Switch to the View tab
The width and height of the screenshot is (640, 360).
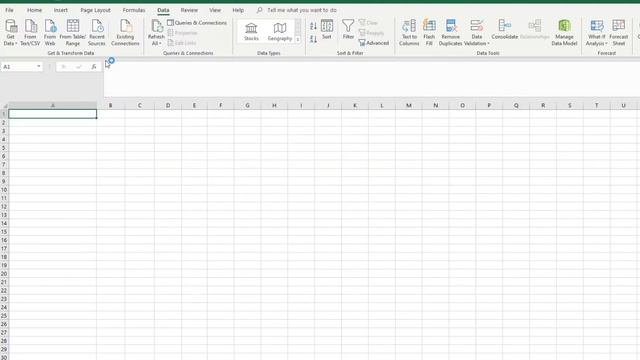point(215,10)
